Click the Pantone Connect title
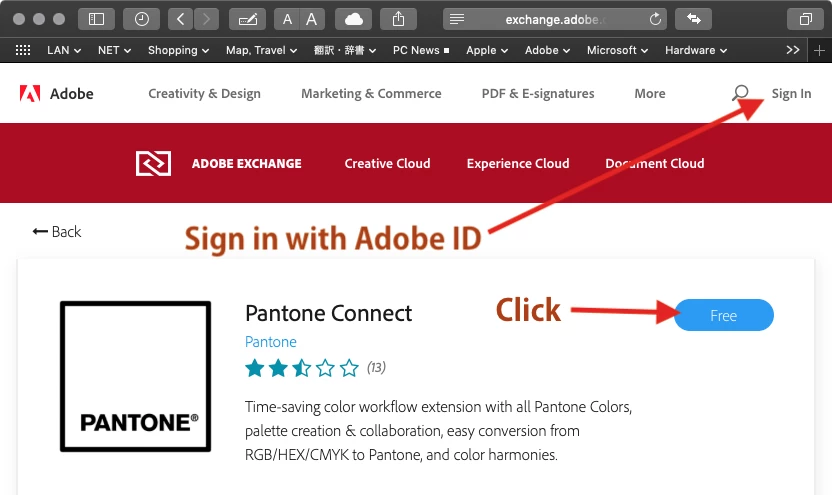Screen dimensions: 832x495 328,313
